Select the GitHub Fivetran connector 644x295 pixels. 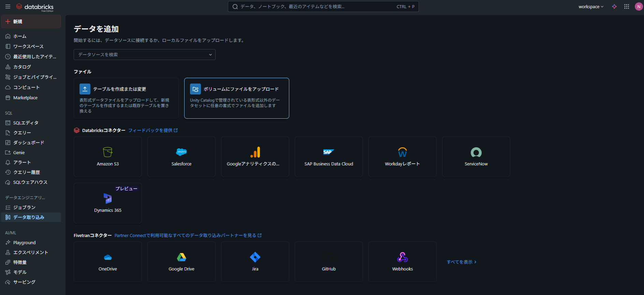coord(329,262)
